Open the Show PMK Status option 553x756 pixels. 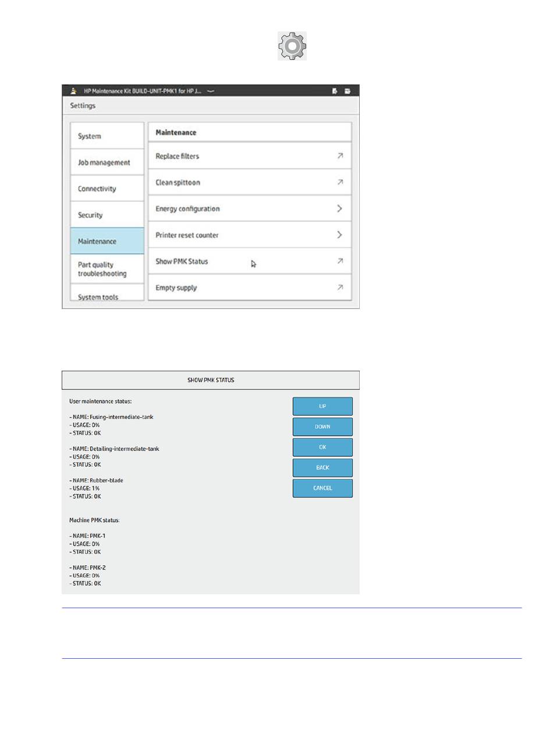pyautogui.click(x=250, y=261)
